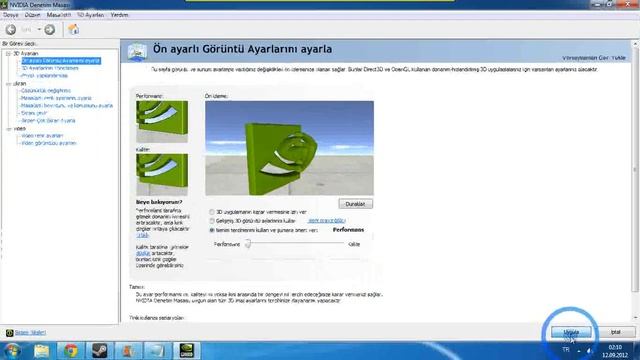Select the PhysX yapılandırması tree item
640x360 pixels.
(44, 76)
